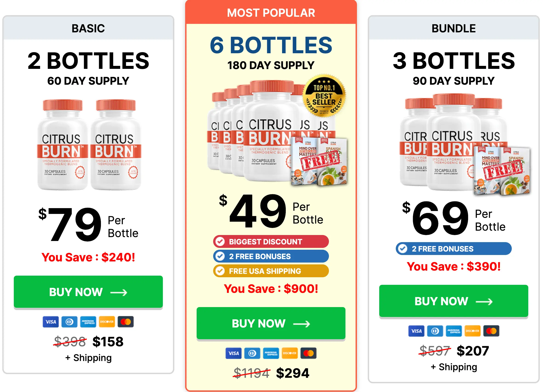543x392 pixels.
Task: Click the Visa icon under 6 Bottles plan
Action: tap(233, 353)
